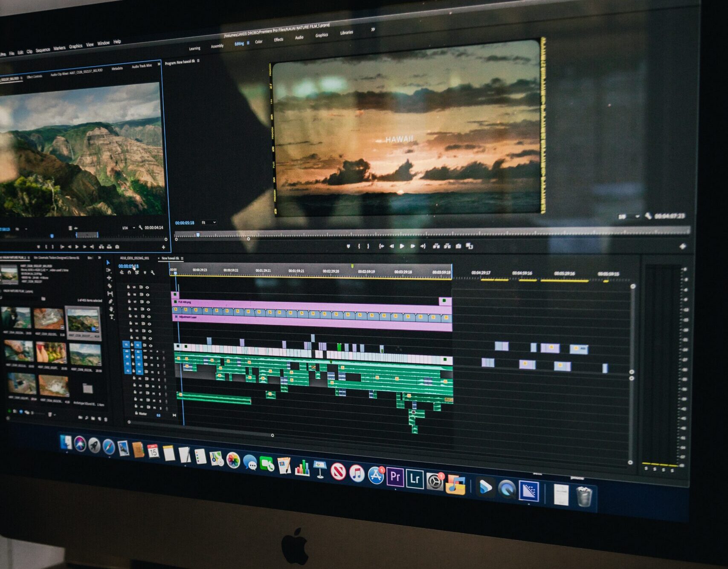Switch to the Color workspace tab
Image resolution: width=728 pixels, height=569 pixels.
click(x=259, y=42)
